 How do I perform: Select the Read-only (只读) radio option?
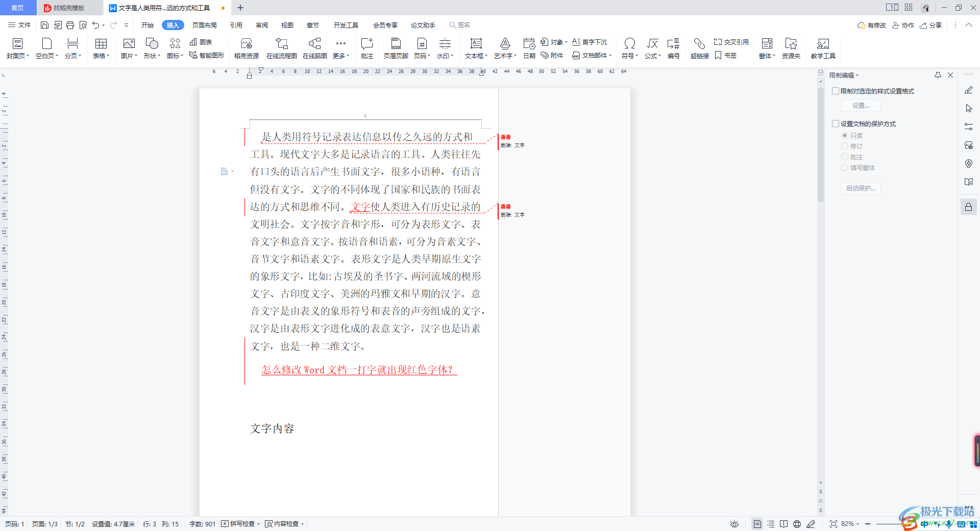pos(845,135)
